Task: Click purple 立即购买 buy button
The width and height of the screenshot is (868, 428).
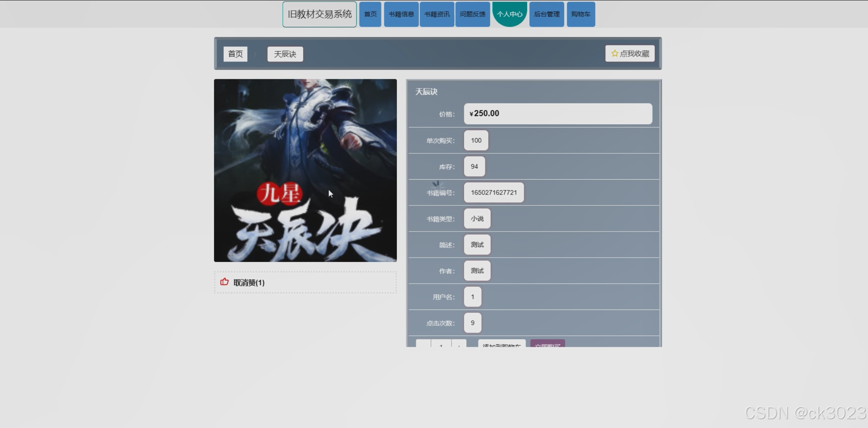Action: click(547, 344)
